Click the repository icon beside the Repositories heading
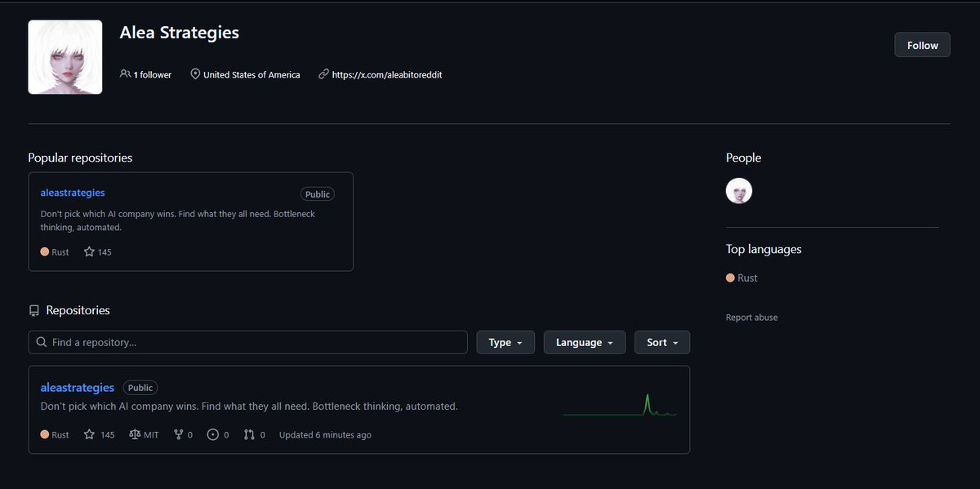Screen dimensions: 980x489 tap(33, 311)
